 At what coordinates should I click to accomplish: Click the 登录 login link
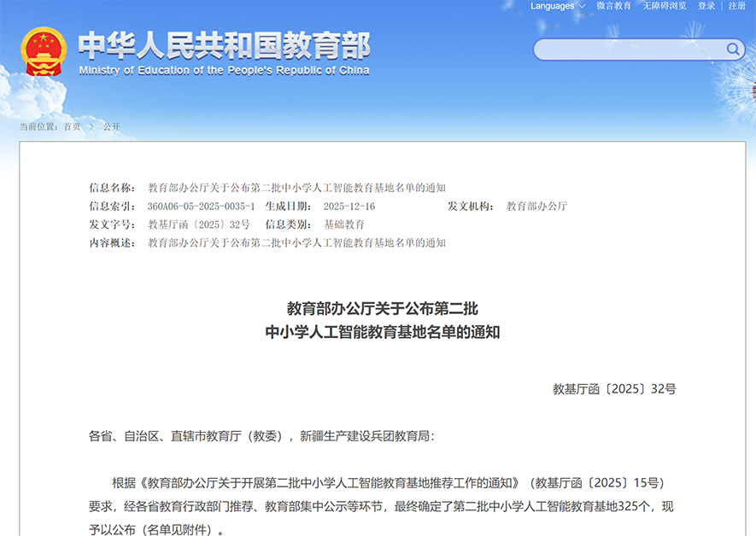[x=706, y=6]
